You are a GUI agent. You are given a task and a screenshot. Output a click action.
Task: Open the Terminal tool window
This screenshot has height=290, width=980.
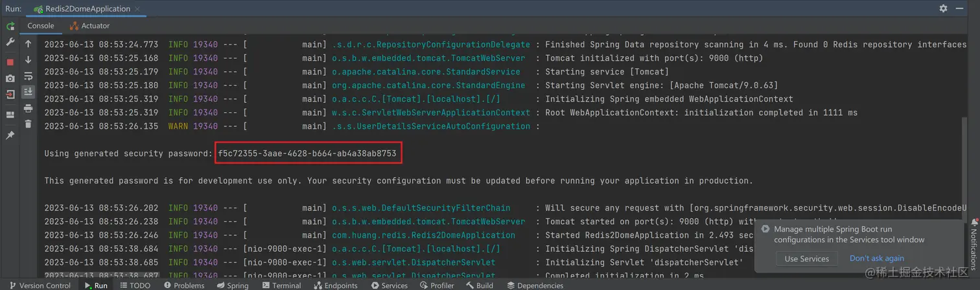coord(281,285)
